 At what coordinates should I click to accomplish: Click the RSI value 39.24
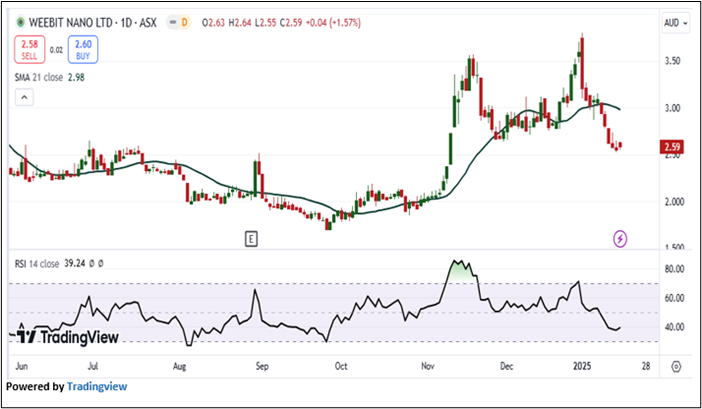[x=74, y=264]
